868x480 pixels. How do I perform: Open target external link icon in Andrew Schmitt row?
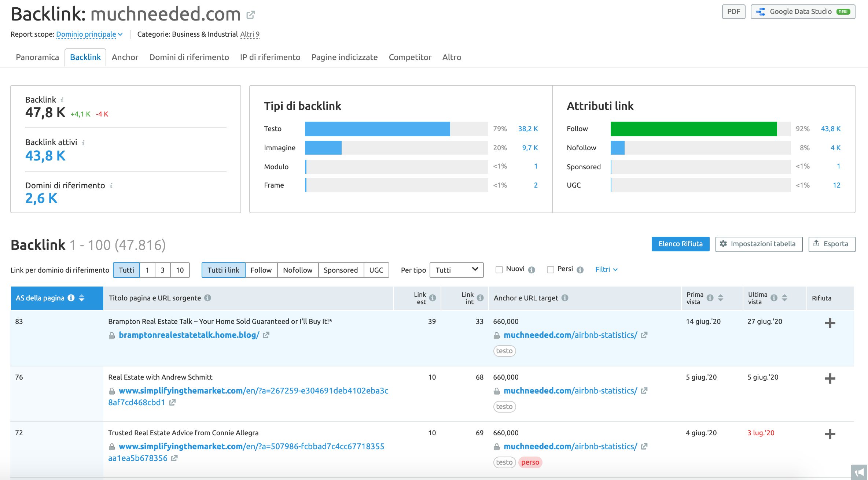(x=644, y=391)
